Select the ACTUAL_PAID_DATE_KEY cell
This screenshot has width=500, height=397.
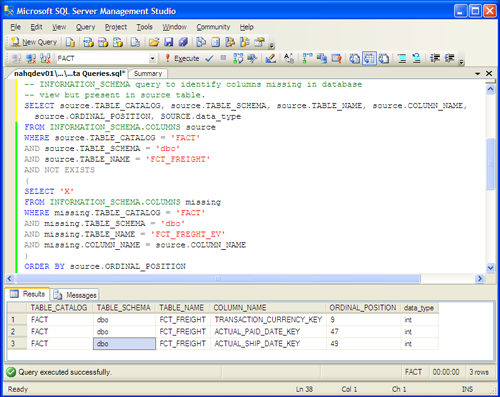(x=268, y=332)
